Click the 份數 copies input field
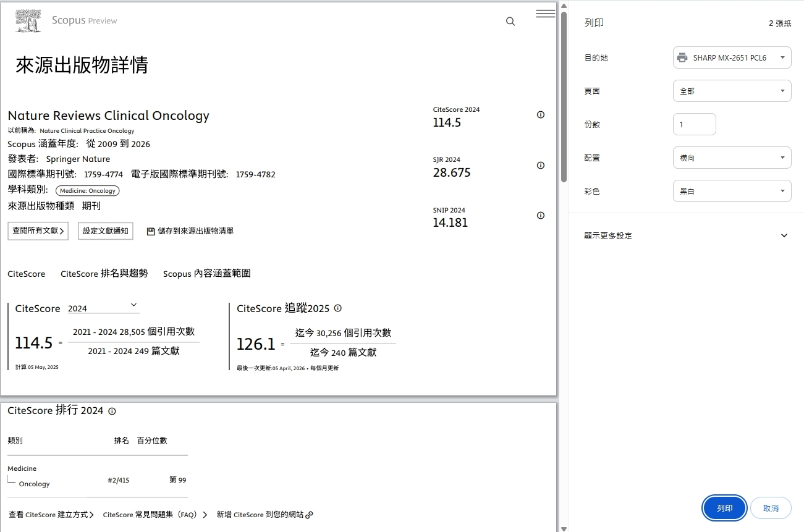804x532 pixels. tap(694, 124)
